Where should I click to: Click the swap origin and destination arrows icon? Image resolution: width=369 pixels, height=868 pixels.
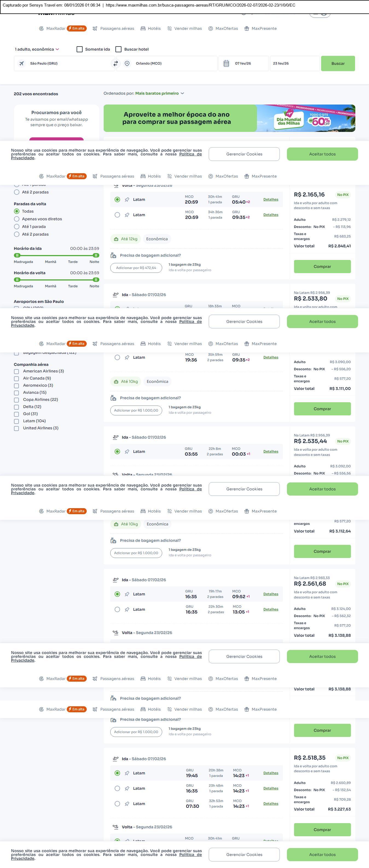pos(115,63)
